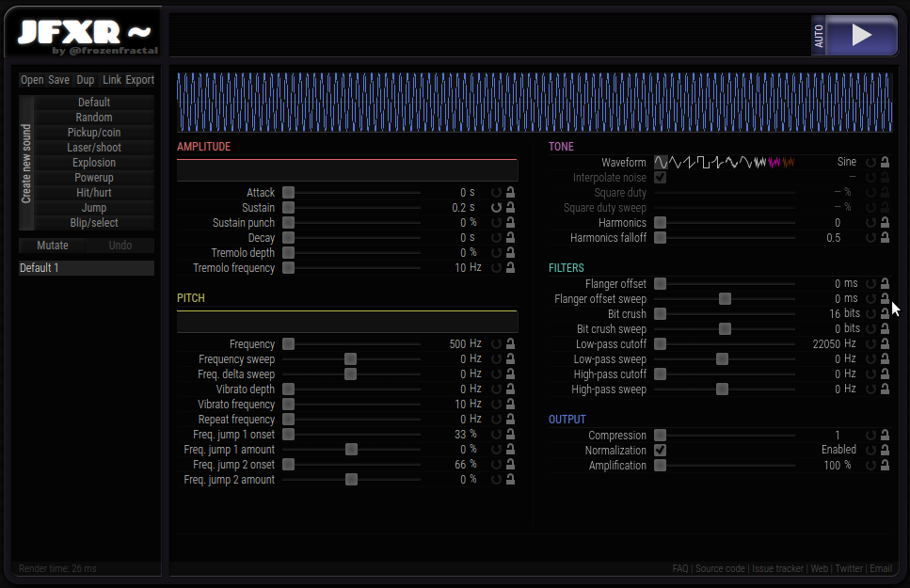Select the Sawtooth waveform icon
The height and width of the screenshot is (588, 910).
tap(689, 162)
